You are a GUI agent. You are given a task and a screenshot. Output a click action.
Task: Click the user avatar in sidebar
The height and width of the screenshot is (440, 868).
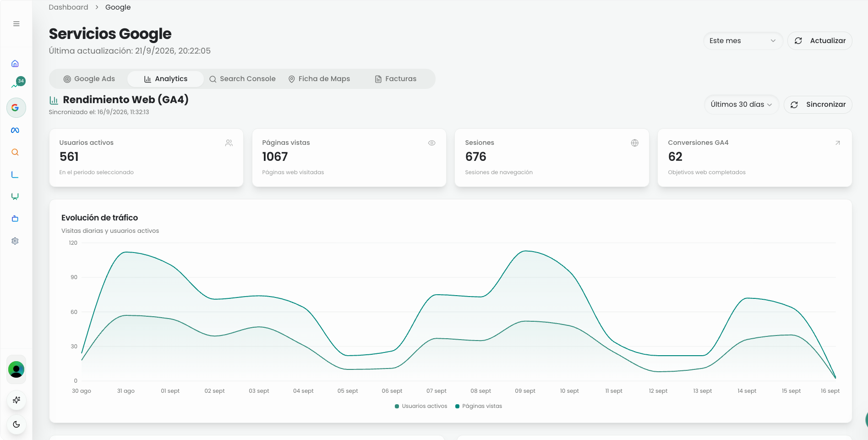click(16, 369)
